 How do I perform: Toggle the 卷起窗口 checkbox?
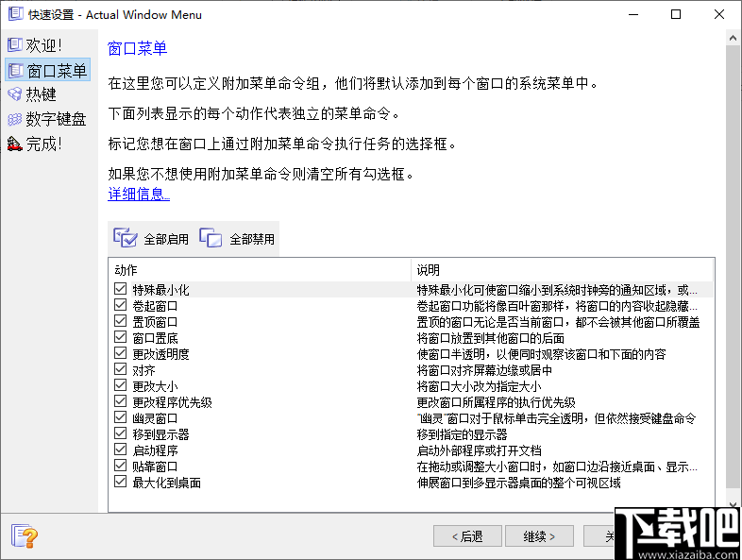point(120,305)
